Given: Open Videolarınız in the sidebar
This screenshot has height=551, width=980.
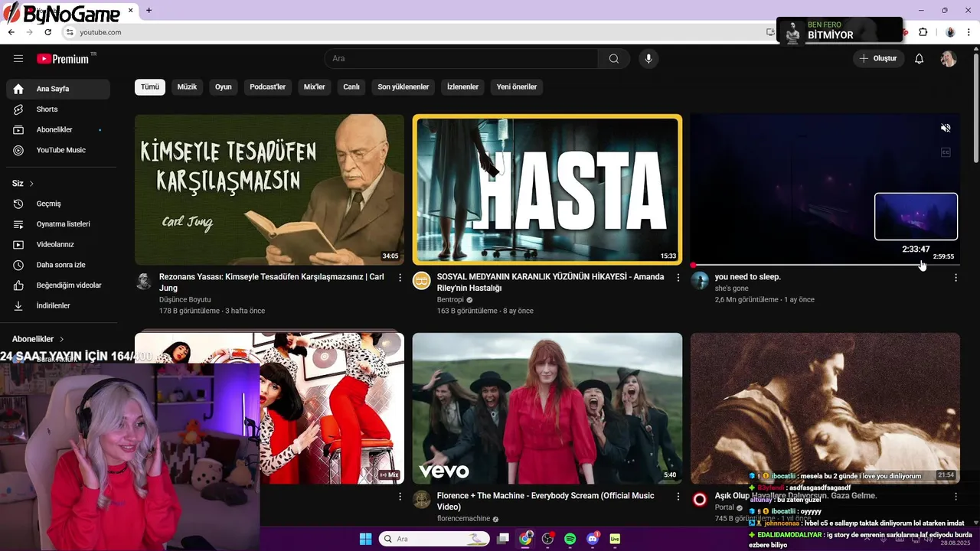Looking at the screenshot, I should [x=58, y=244].
